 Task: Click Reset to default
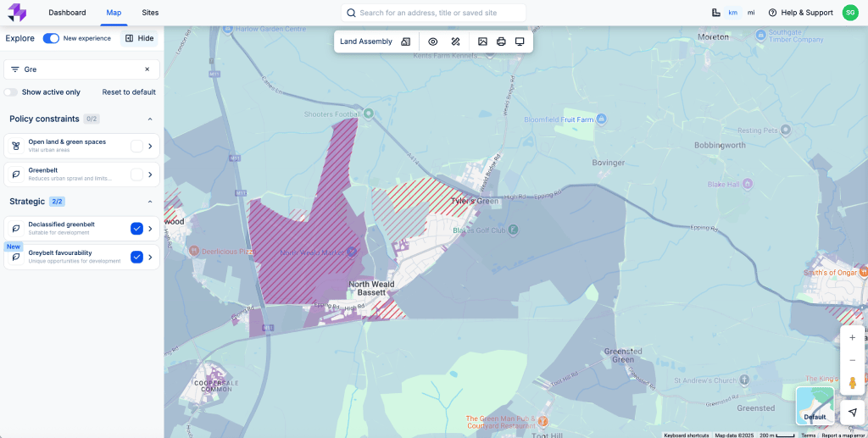129,92
